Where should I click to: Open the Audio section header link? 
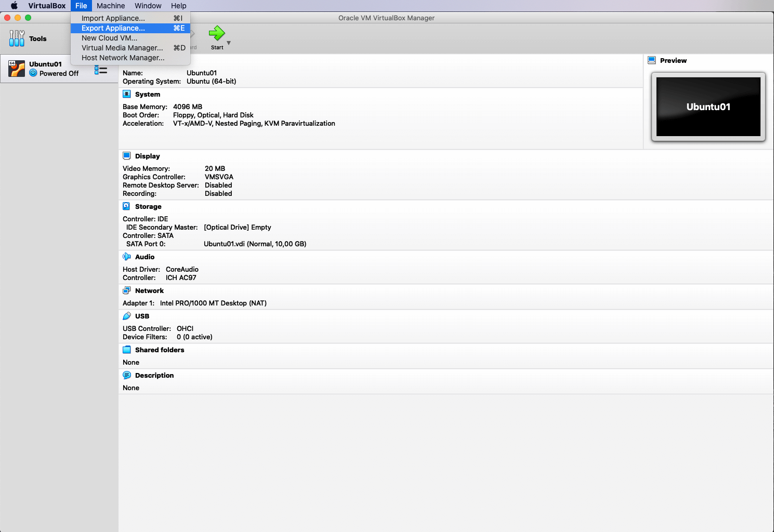tap(145, 257)
